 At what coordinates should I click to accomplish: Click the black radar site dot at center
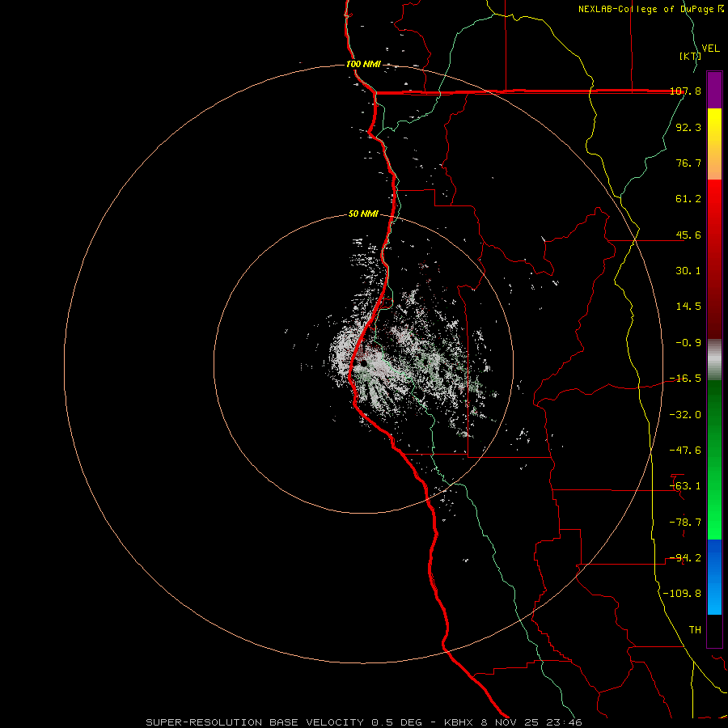363,363
